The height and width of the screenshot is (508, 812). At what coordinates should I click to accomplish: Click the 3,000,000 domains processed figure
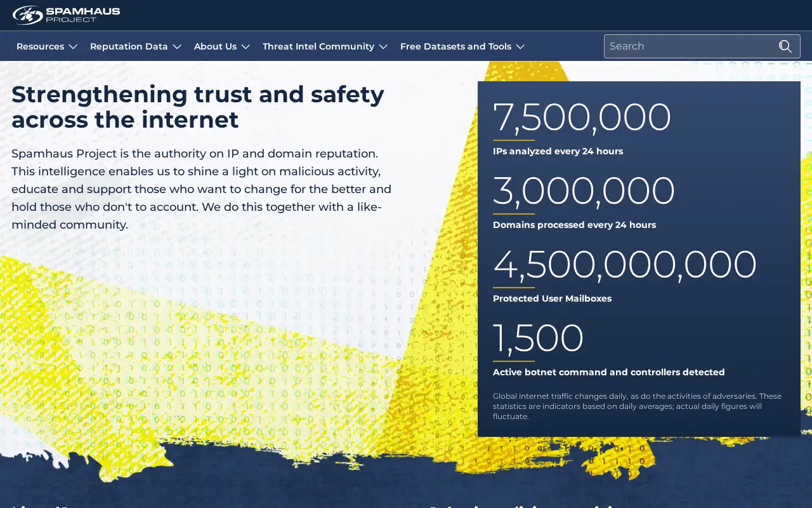point(584,190)
